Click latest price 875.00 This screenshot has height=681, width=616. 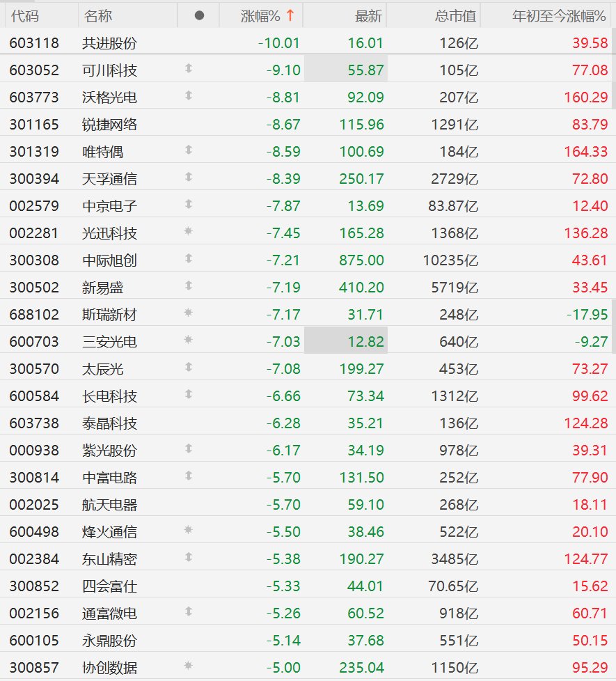click(x=361, y=260)
